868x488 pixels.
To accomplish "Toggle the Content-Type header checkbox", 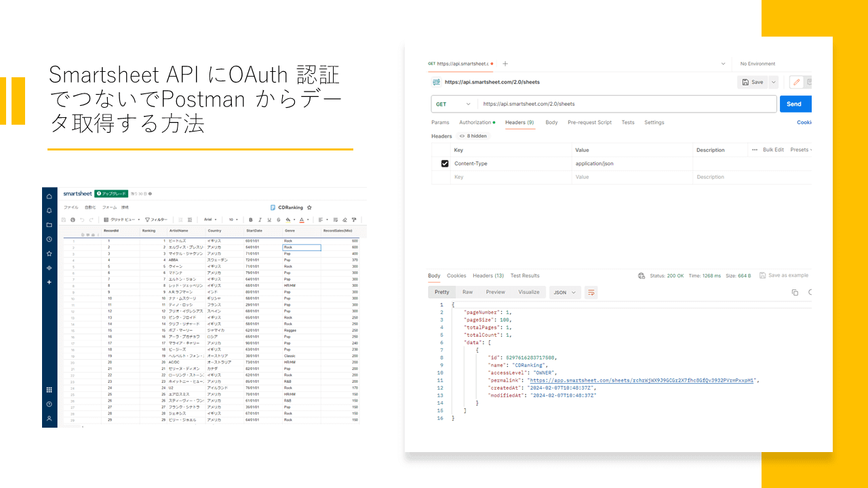I will pyautogui.click(x=445, y=163).
